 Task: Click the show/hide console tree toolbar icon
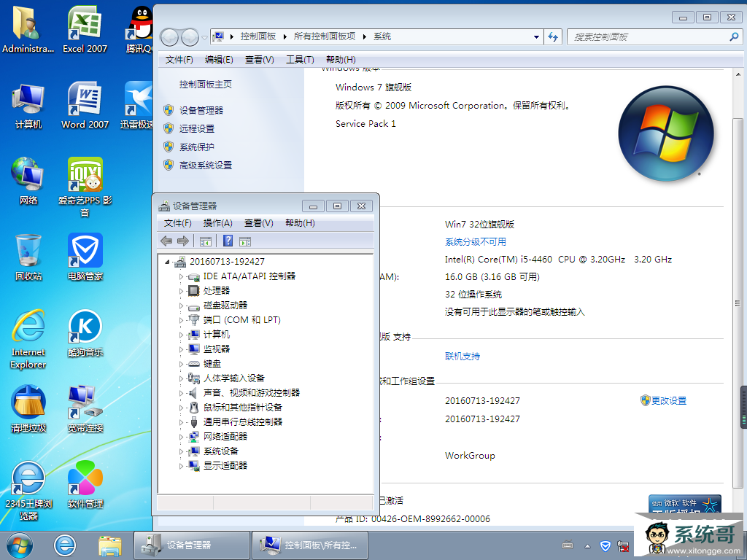[x=205, y=241]
